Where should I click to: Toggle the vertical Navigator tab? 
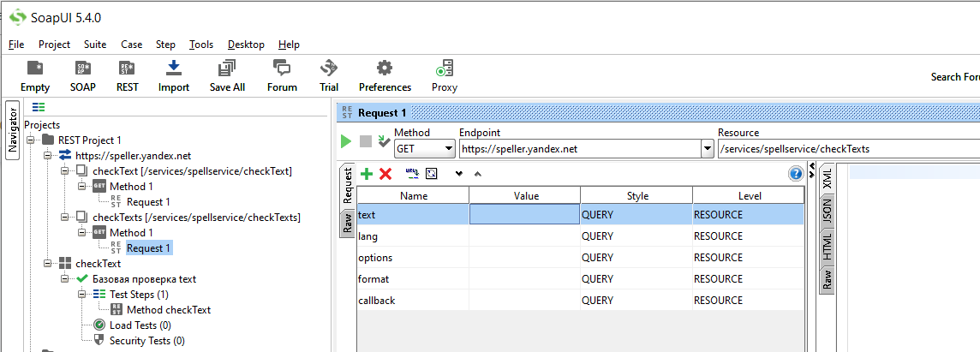[x=13, y=130]
